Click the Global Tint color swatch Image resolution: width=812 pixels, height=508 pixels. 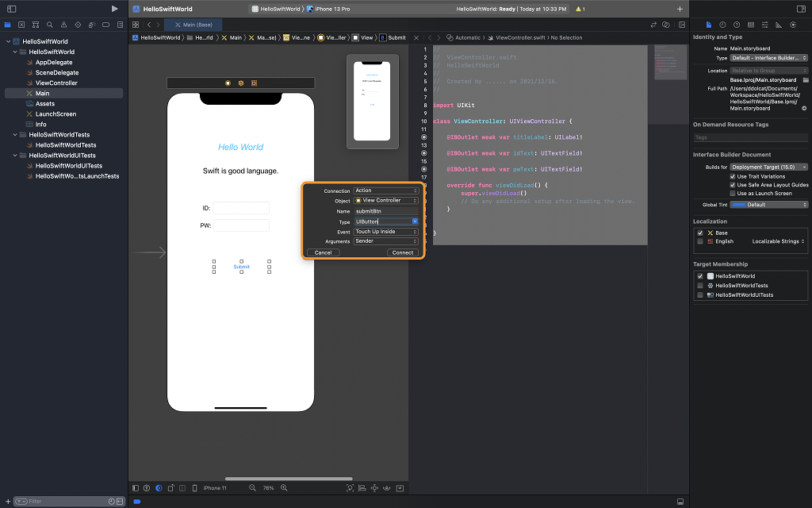point(737,204)
